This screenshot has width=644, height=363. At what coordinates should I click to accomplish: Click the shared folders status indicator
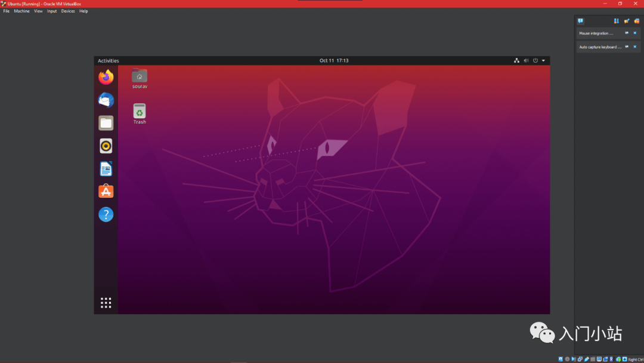click(593, 359)
